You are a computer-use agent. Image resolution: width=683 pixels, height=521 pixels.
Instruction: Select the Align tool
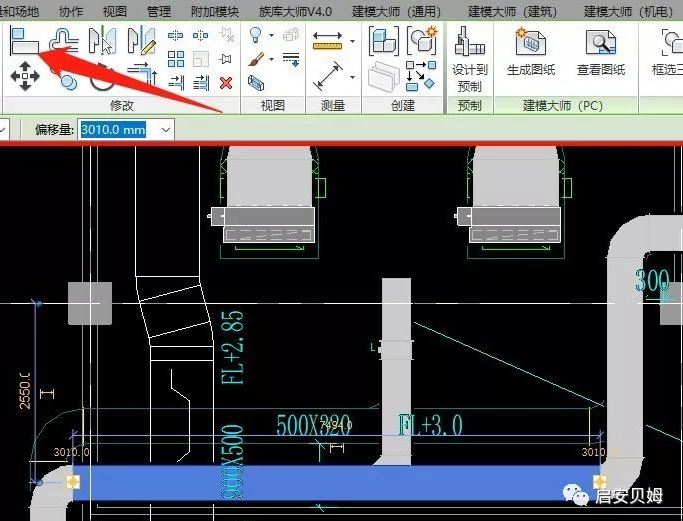[24, 41]
